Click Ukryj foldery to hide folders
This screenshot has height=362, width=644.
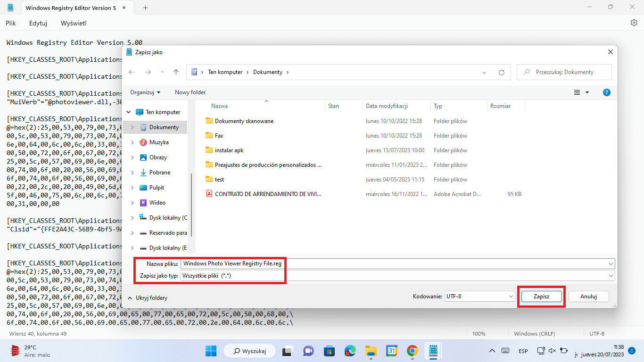[x=147, y=298]
